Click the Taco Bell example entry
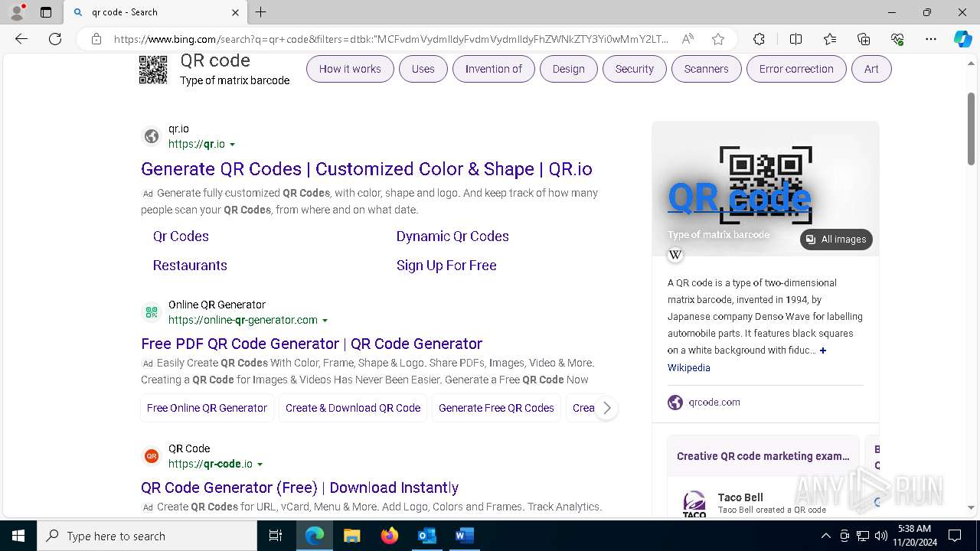The image size is (980, 551). 763,501
